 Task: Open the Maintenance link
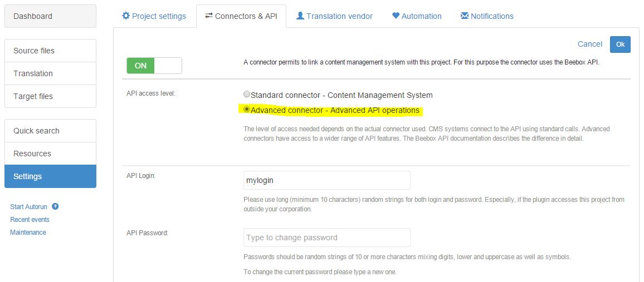(x=28, y=232)
